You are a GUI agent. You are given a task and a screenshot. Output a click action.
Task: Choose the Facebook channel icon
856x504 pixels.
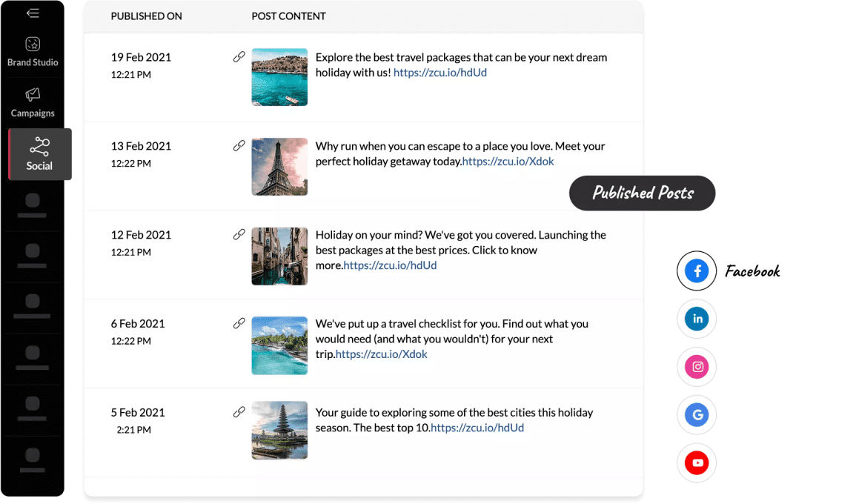697,271
